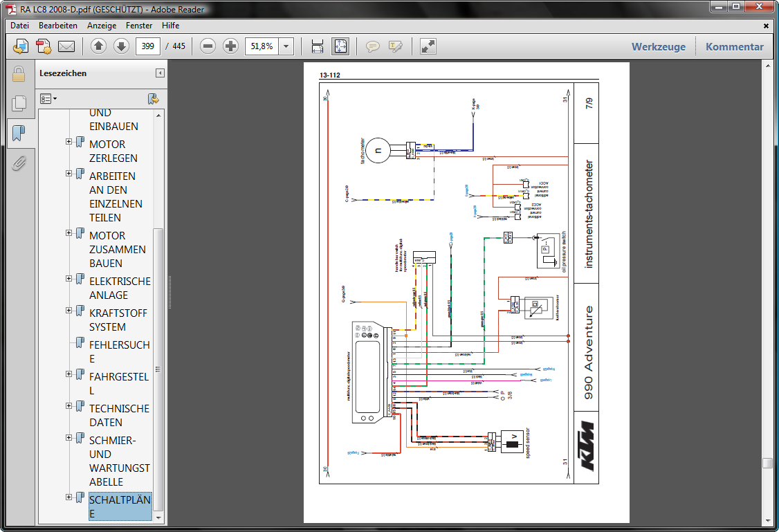Toggle fit one full page view
Screen dimensions: 779x532
[340, 46]
